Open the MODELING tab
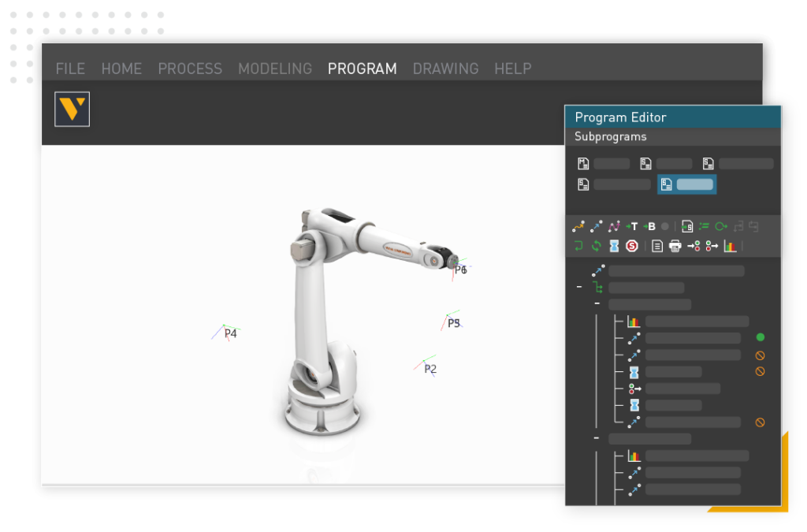Viewport: 807px width, 532px height. point(275,69)
